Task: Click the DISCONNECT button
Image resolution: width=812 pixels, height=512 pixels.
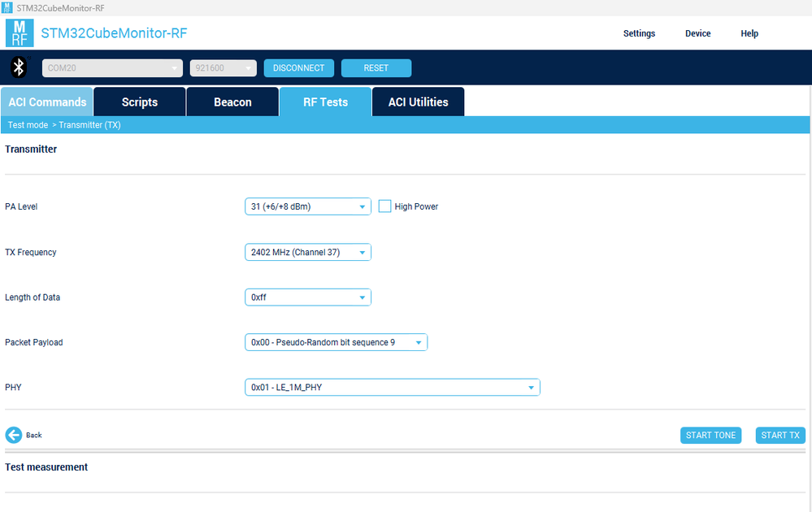Action: tap(299, 67)
